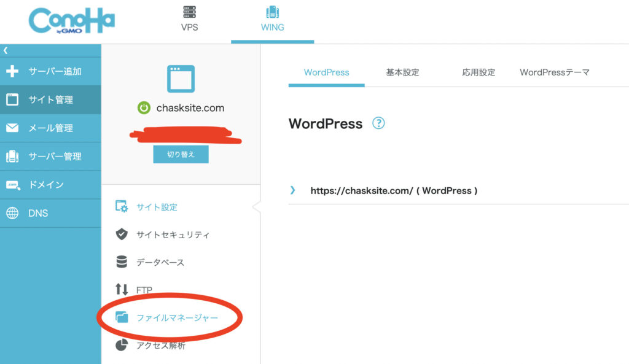629x364 pixels.
Task: Switch to the 応用設定 tab
Action: coord(479,72)
